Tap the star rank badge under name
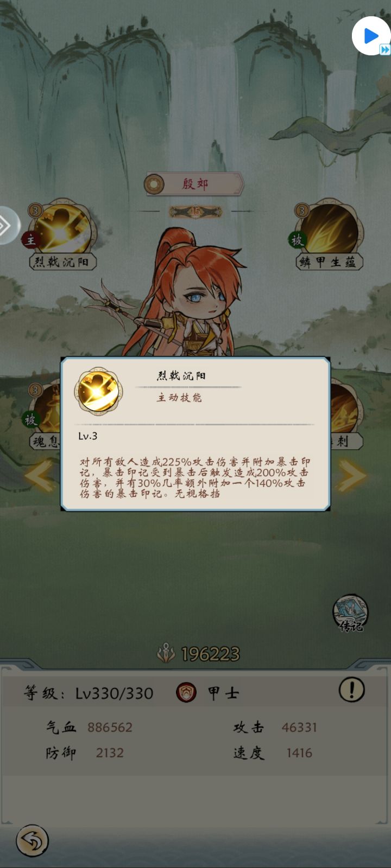Screen dimensions: 391x868 click(x=195, y=212)
